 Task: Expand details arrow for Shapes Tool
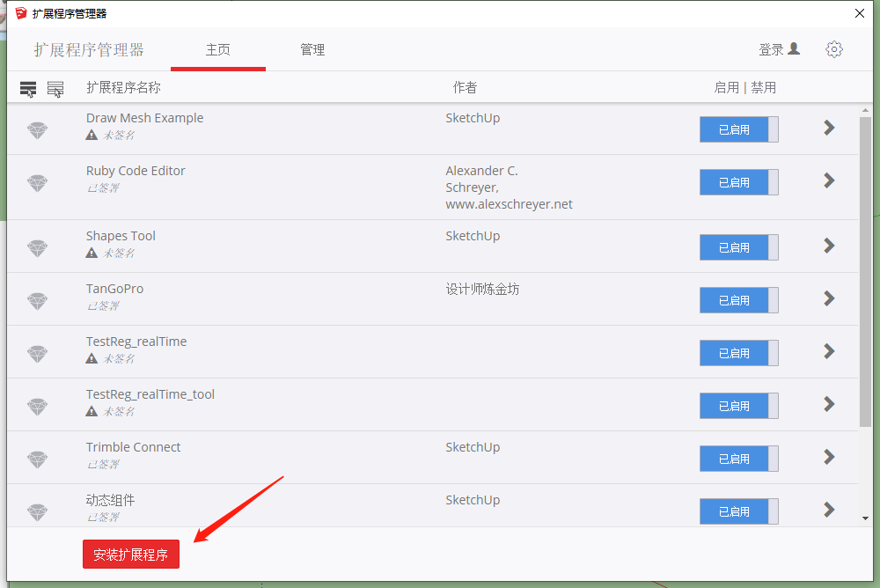[829, 246]
